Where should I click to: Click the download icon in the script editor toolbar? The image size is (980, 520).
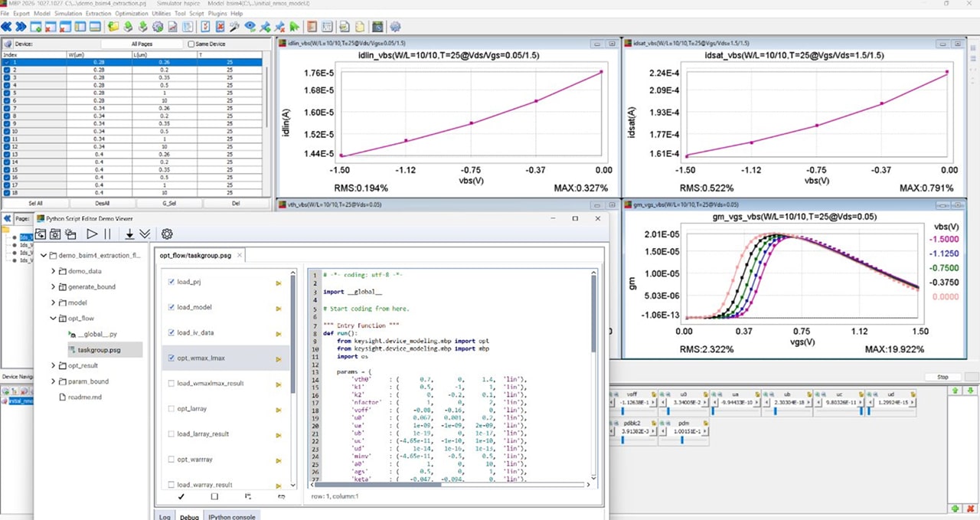[130, 234]
